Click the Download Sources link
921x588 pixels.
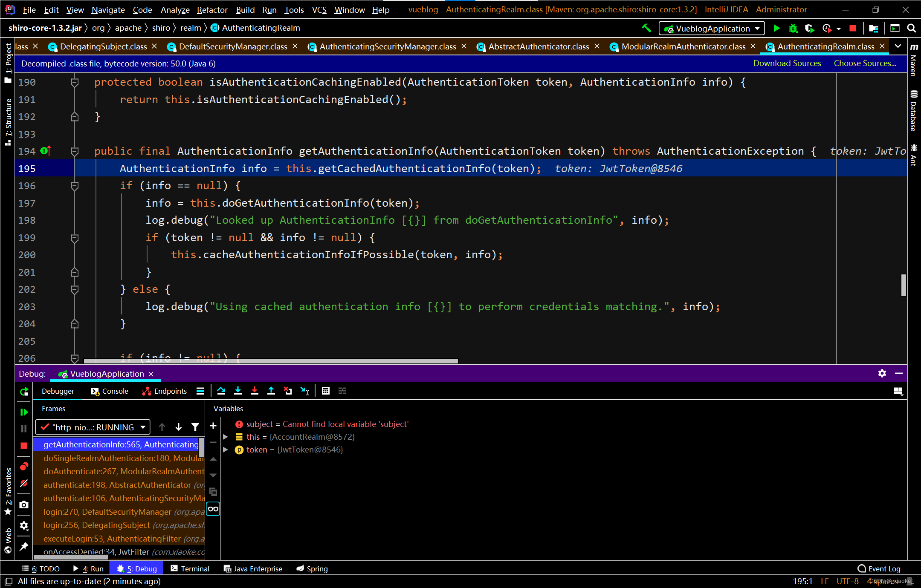787,63
